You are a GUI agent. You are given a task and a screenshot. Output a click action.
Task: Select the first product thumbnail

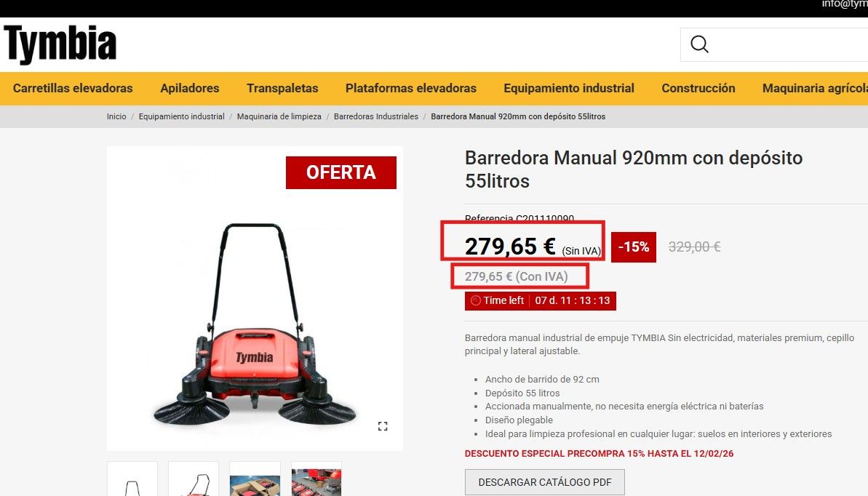tap(132, 479)
